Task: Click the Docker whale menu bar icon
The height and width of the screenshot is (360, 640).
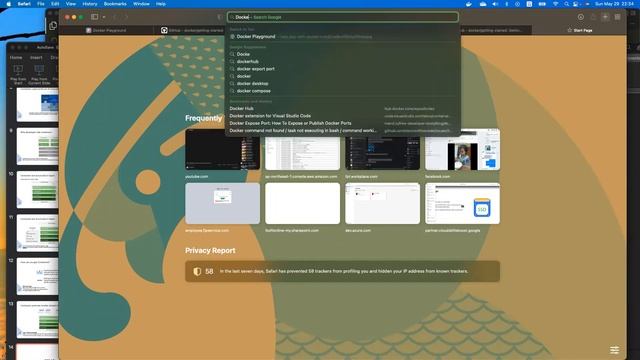Action: pyautogui.click(x=469, y=4)
